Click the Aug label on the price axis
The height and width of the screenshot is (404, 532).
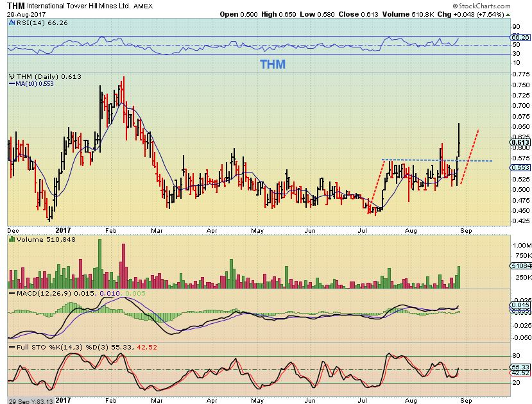tap(411, 231)
